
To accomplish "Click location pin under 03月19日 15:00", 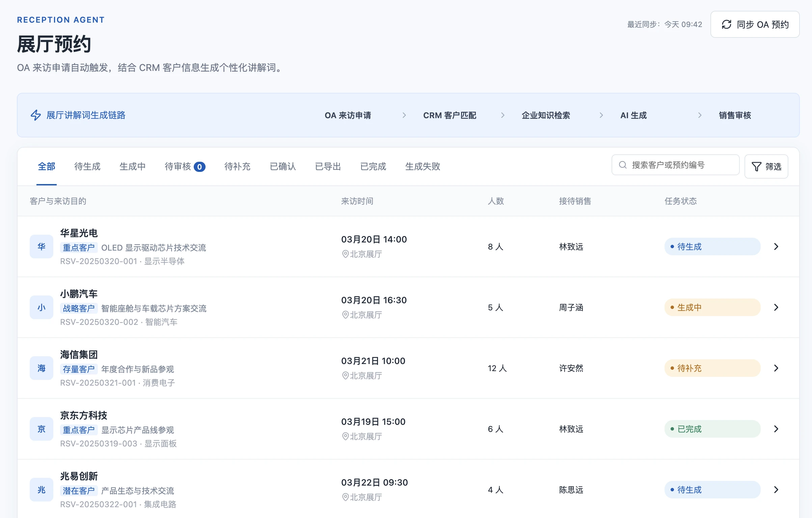I will point(345,436).
